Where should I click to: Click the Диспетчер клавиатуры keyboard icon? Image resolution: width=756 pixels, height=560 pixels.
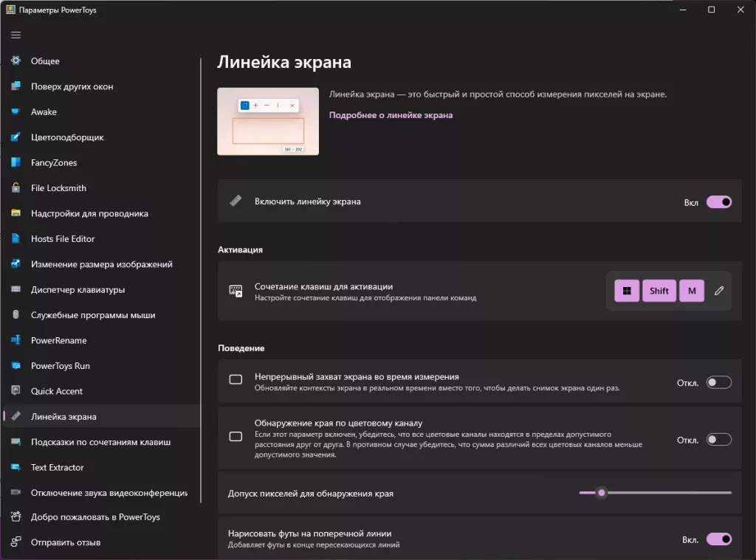click(16, 290)
